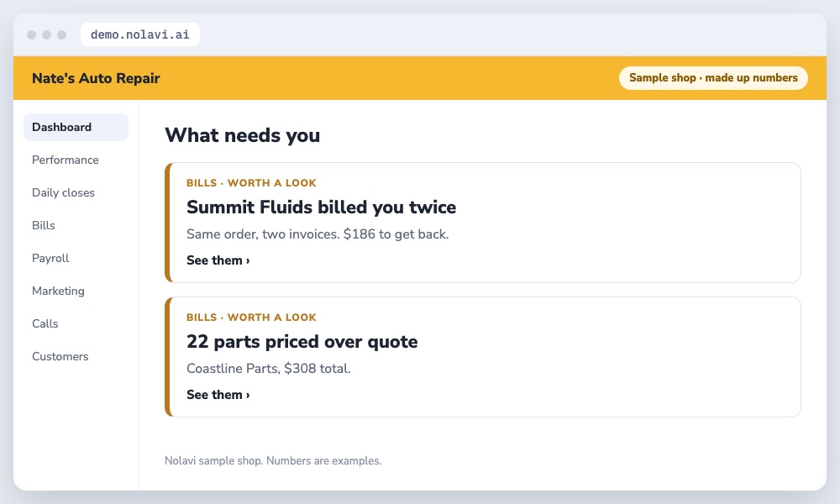This screenshot has width=840, height=504.
Task: Open Summit Fluids billed you twice heading
Action: [322, 207]
